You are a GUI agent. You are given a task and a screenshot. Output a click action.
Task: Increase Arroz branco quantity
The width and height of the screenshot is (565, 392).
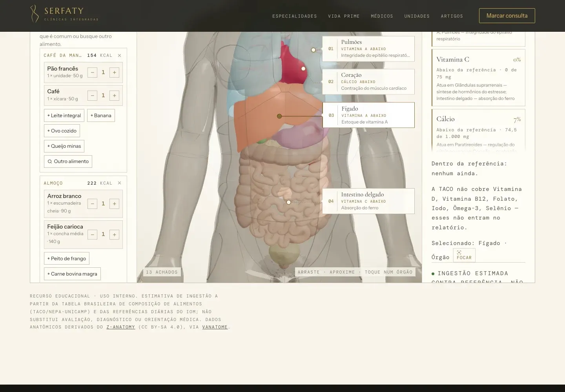(114, 203)
